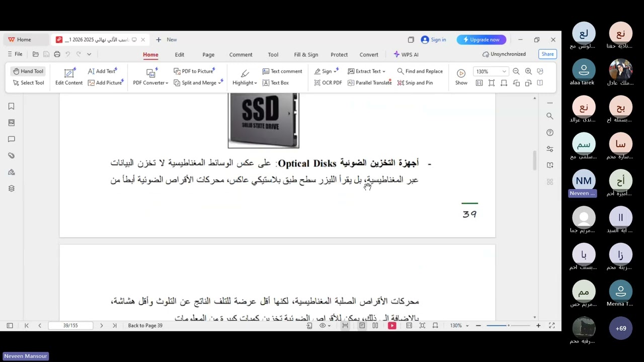Open the Tool tab
This screenshot has height=362, width=644.
(273, 54)
